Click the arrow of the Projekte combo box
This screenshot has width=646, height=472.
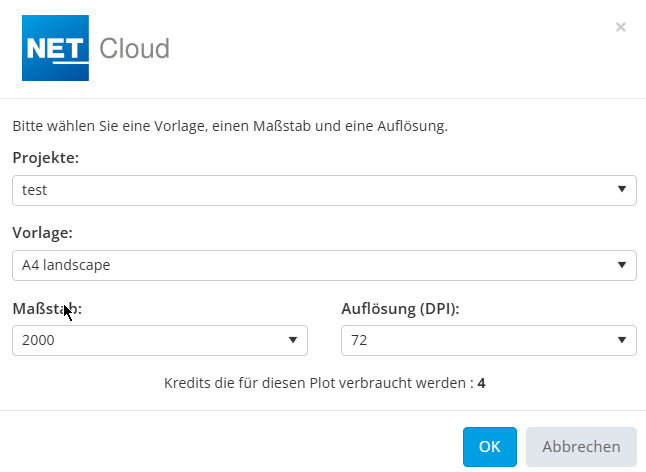click(622, 189)
